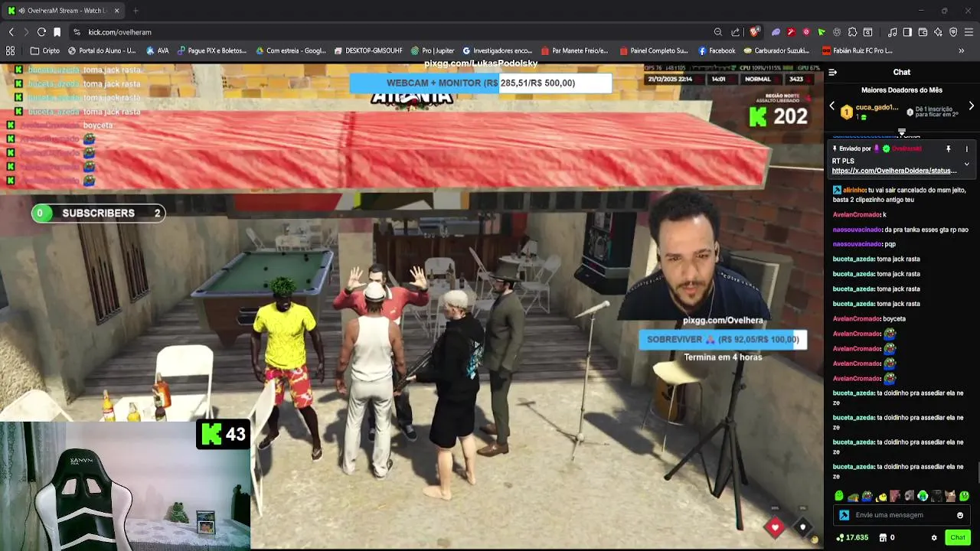Image resolution: width=980 pixels, height=551 pixels.
Task: Collapse the chat panel with the arrow icon
Action: coord(832,72)
